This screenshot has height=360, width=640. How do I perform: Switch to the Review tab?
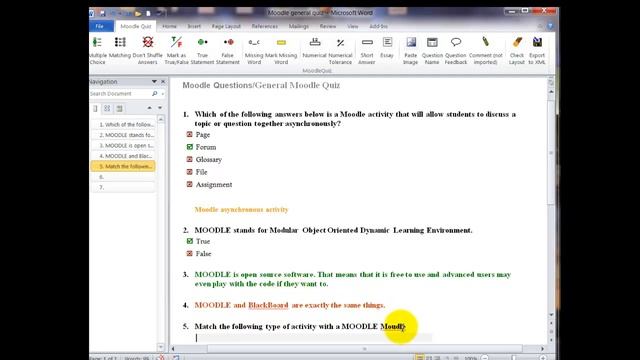[x=328, y=26]
